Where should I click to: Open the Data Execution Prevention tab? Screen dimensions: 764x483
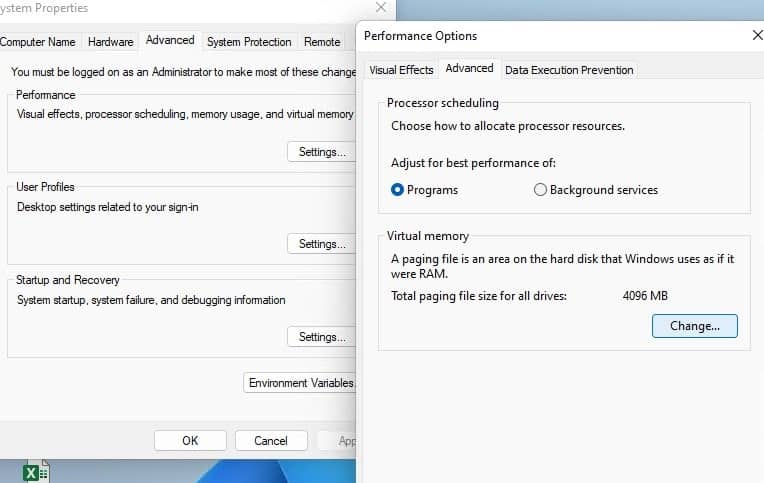pyautogui.click(x=568, y=70)
